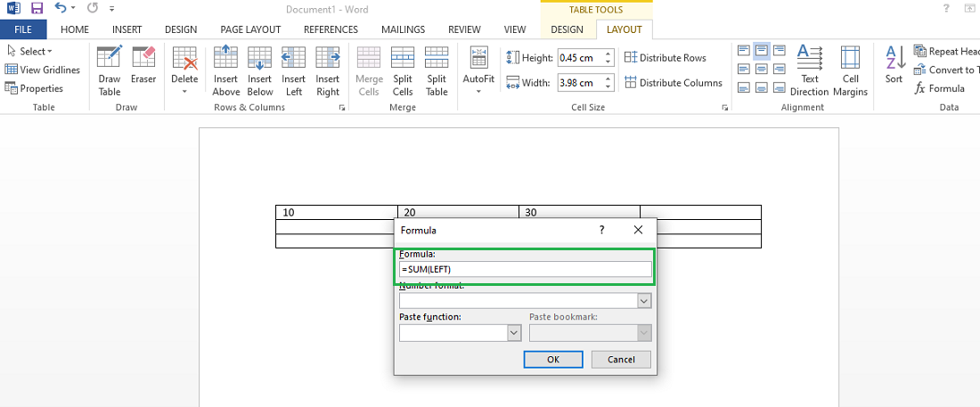The image size is (980, 407).
Task: Select Align Center Right icon
Action: 780,69
